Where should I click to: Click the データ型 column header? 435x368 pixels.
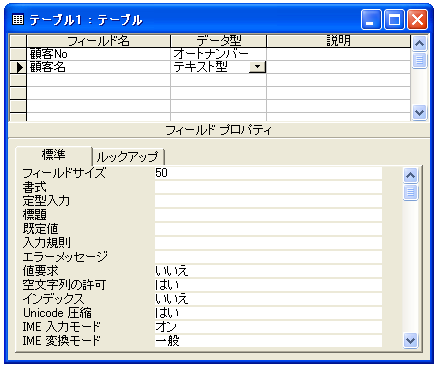(x=219, y=41)
